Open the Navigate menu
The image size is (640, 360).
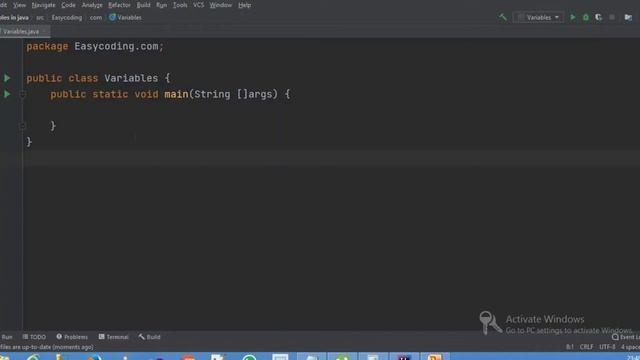click(43, 5)
